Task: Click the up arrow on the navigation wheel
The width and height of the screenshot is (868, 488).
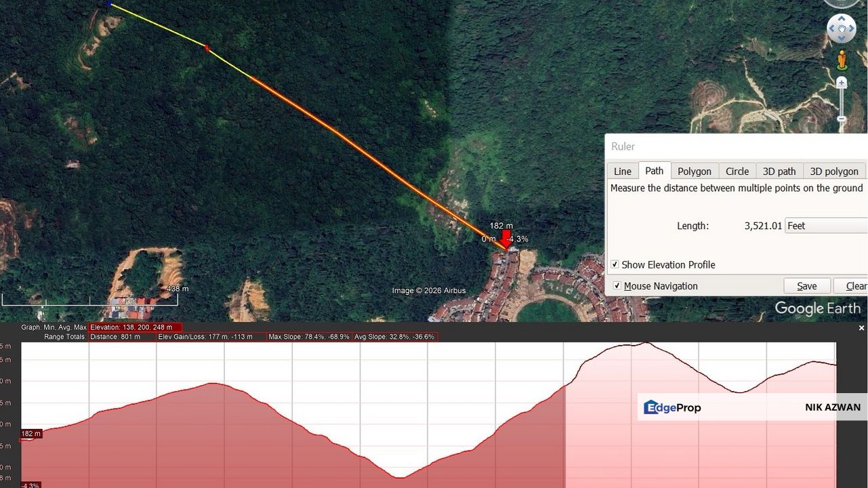Action: [842, 18]
